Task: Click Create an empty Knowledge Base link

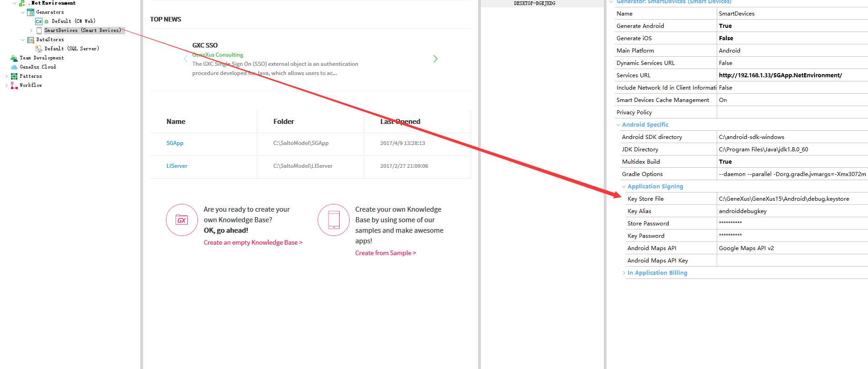Action: click(x=253, y=243)
